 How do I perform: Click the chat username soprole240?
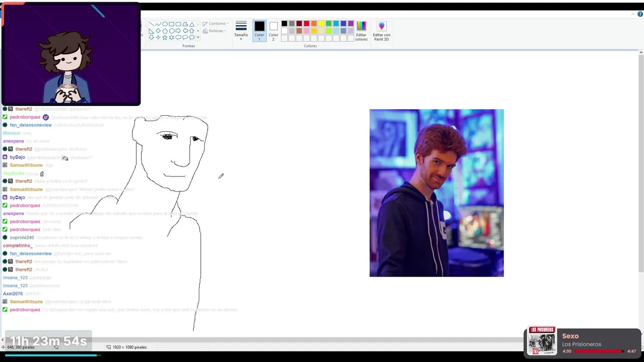pyautogui.click(x=22, y=237)
